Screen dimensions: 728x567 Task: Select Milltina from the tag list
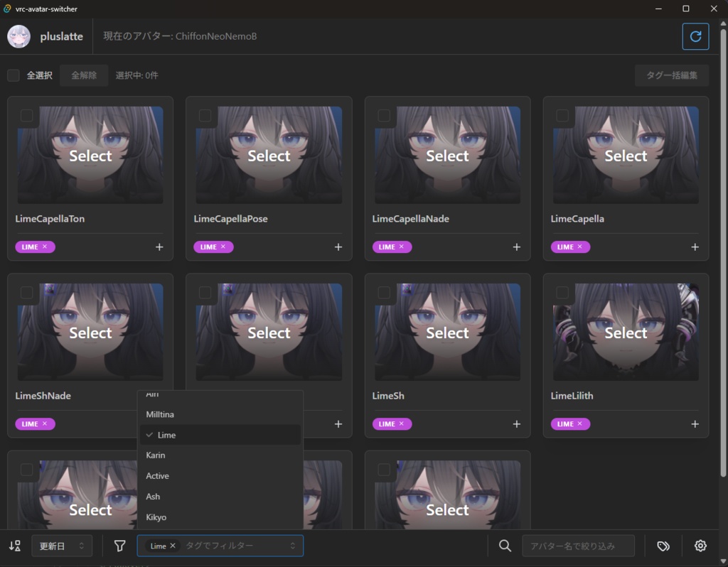pyautogui.click(x=160, y=414)
